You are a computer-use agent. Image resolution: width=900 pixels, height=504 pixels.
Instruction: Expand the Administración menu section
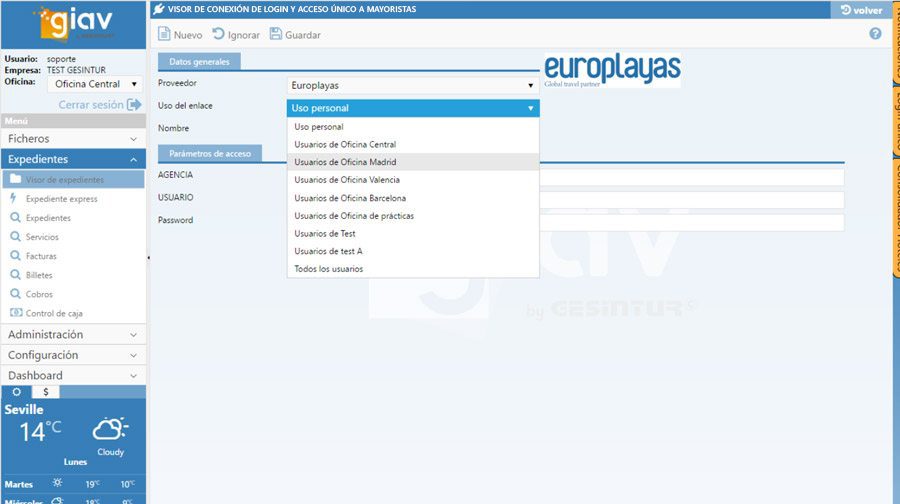[x=73, y=334]
